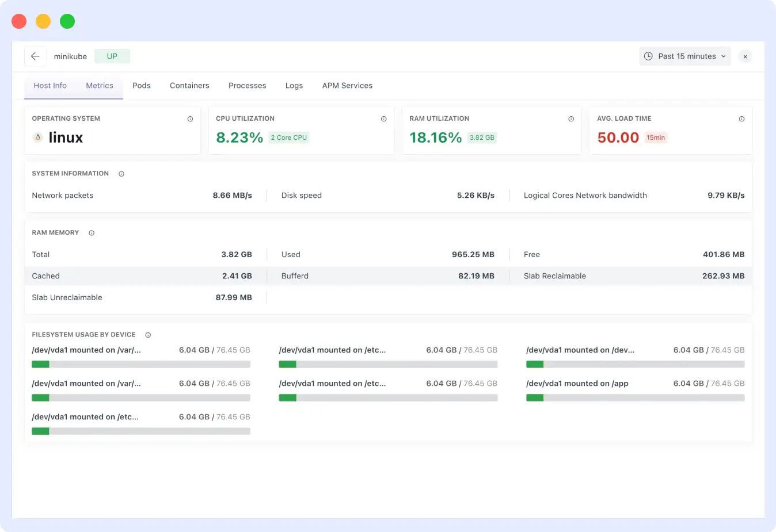
Task: Click the clock icon in the time selector
Action: [648, 56]
